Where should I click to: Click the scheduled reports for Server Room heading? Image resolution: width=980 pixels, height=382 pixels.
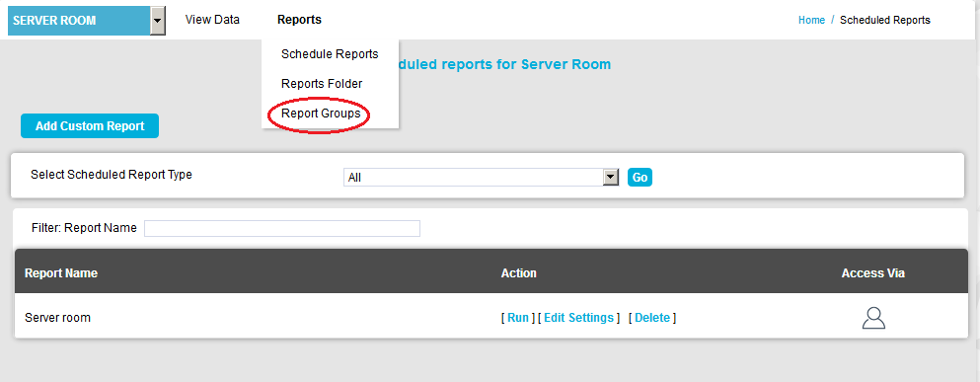click(x=505, y=64)
